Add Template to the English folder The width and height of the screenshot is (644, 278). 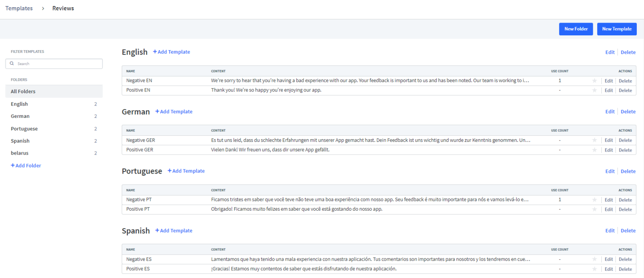tap(172, 52)
